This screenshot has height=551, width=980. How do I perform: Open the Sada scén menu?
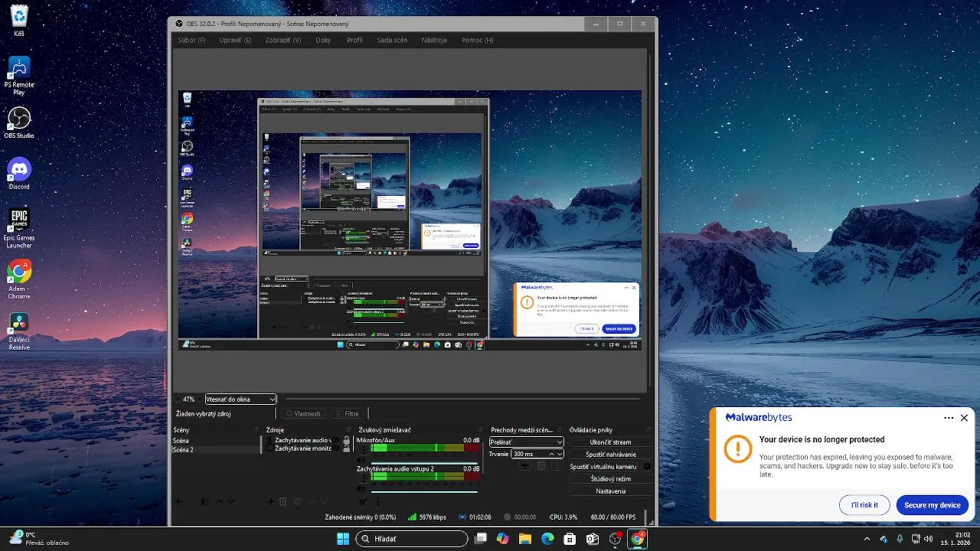point(392,40)
